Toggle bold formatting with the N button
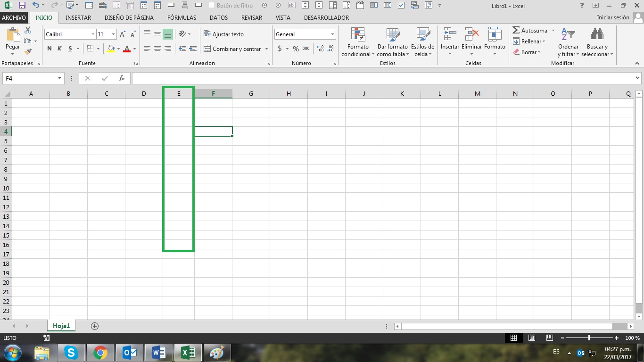644x362 pixels. (49, 48)
